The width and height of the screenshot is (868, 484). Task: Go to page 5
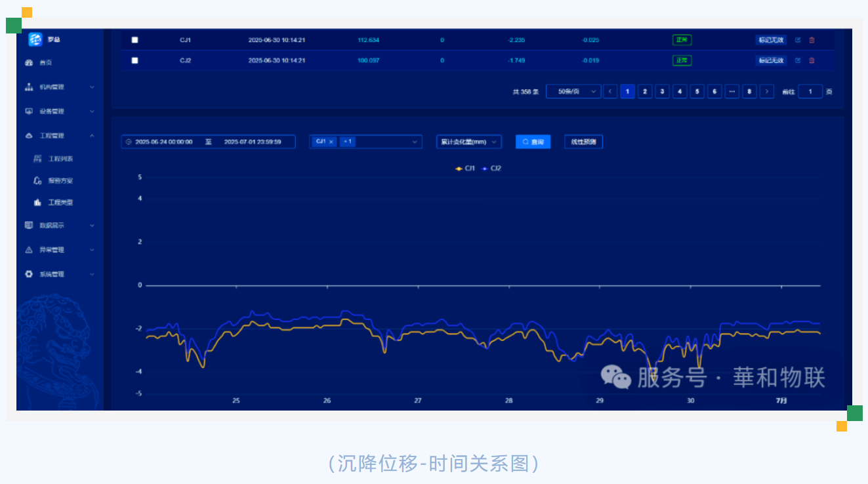pyautogui.click(x=697, y=92)
